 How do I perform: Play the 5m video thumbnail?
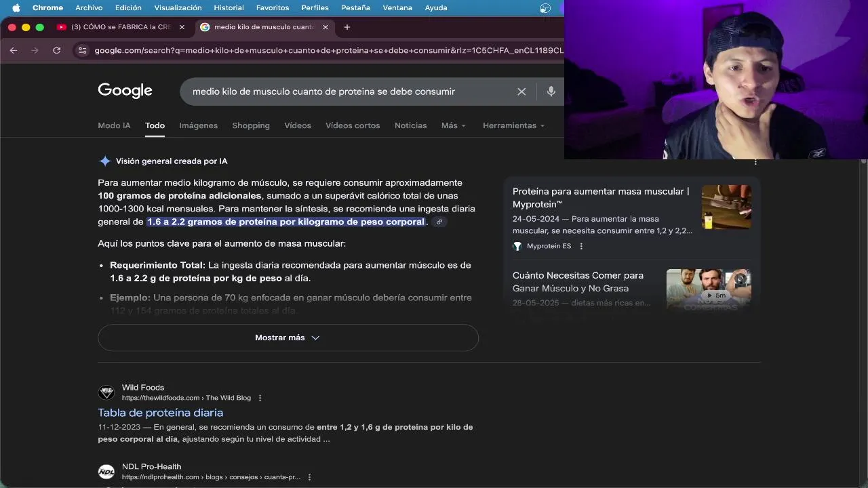click(x=709, y=289)
